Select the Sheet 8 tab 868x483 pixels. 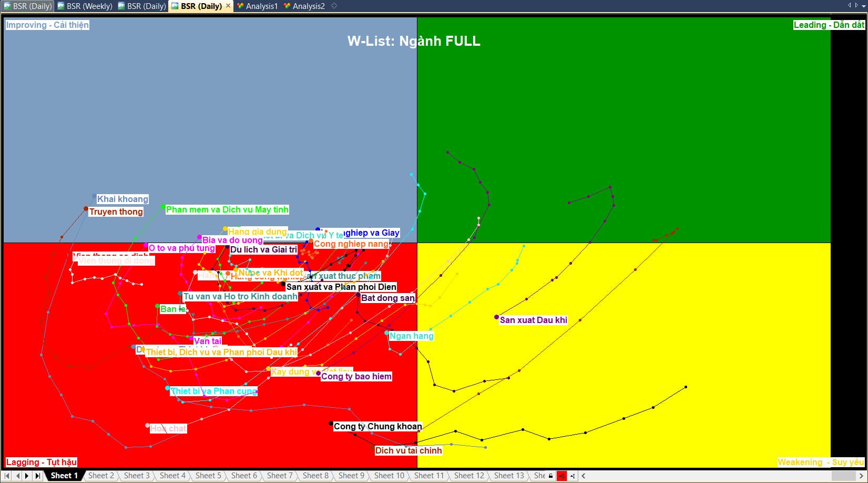315,476
